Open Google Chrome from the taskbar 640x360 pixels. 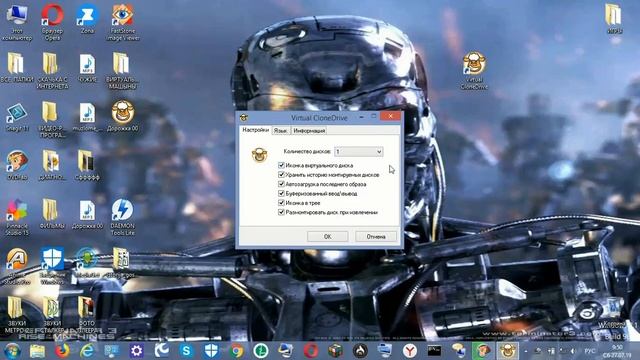(x=236, y=351)
